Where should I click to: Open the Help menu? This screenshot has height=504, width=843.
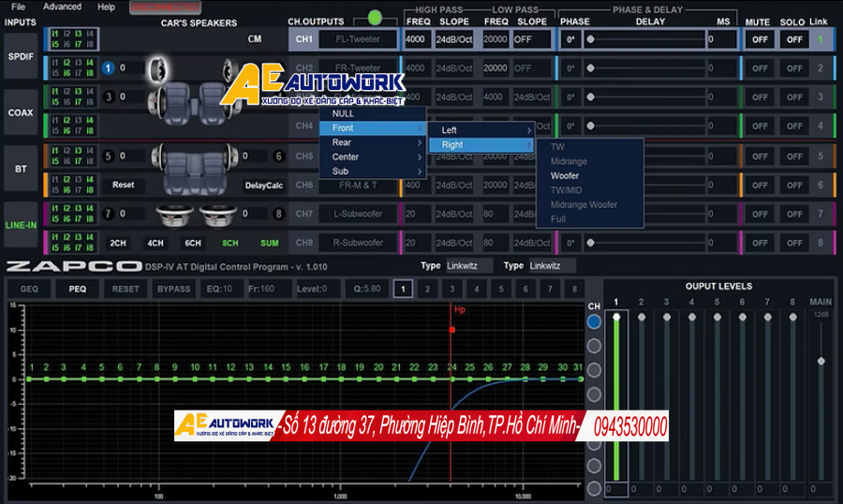[x=106, y=7]
